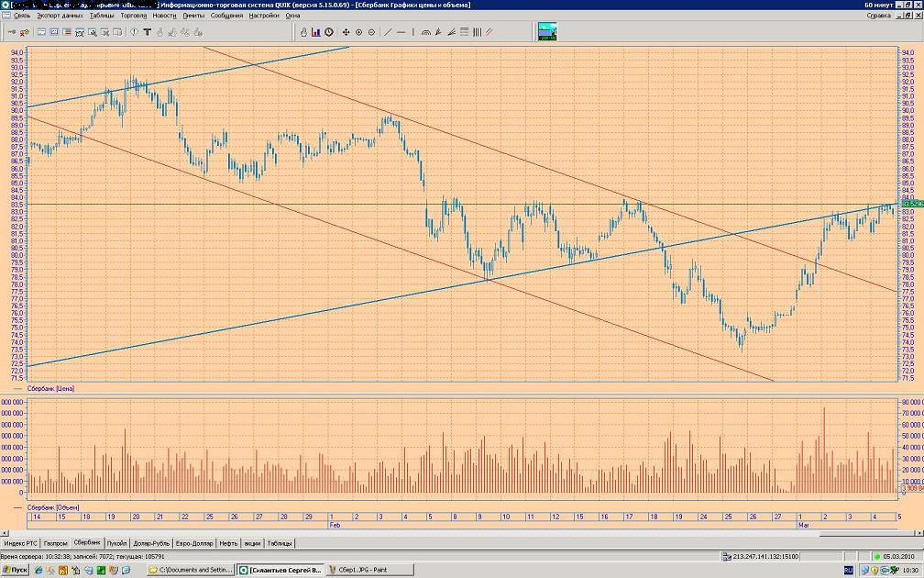Switch to the Доллар-Рубль tab
This screenshot has width=924, height=578.
pyautogui.click(x=149, y=543)
